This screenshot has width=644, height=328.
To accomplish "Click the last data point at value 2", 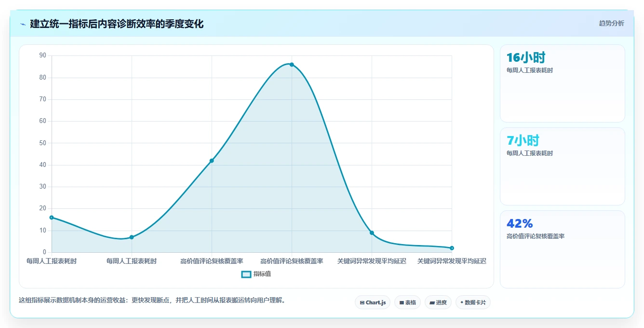I will pos(452,248).
